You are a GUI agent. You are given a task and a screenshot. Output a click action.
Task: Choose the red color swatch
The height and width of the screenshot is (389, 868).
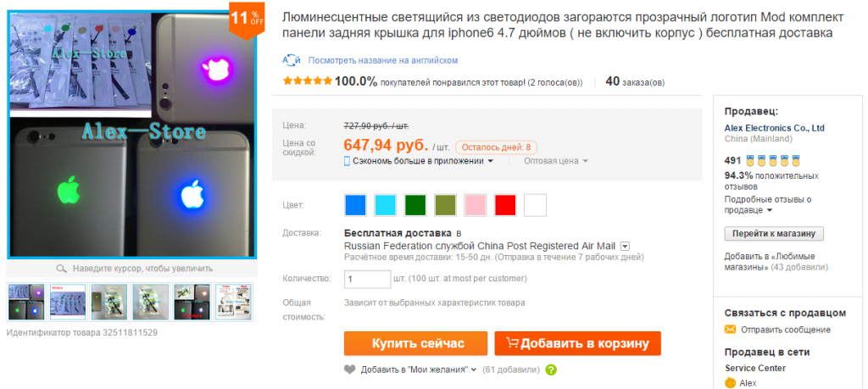[x=505, y=205]
